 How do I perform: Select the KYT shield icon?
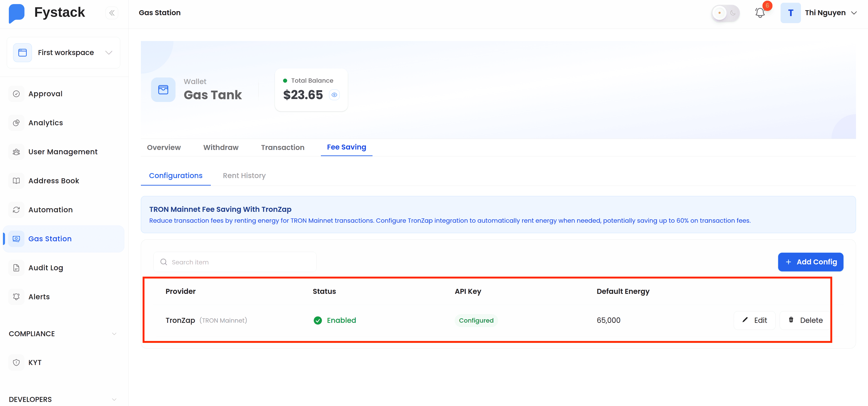click(16, 362)
